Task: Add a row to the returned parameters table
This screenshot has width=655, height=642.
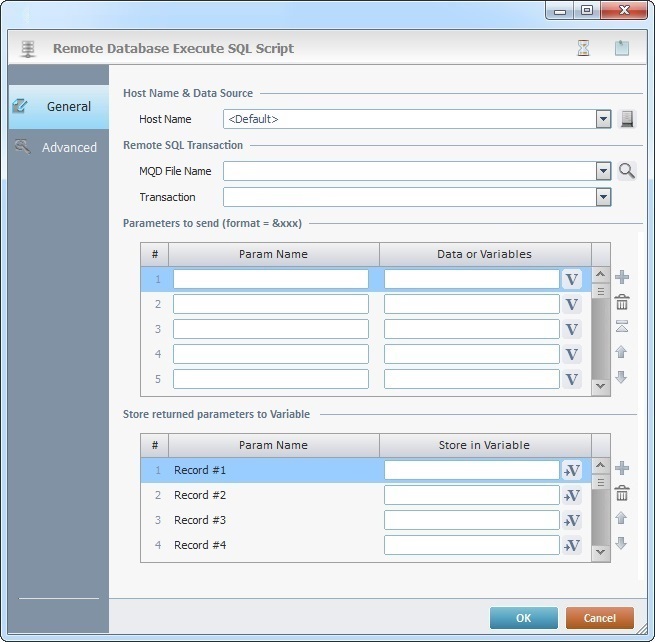Action: [621, 468]
